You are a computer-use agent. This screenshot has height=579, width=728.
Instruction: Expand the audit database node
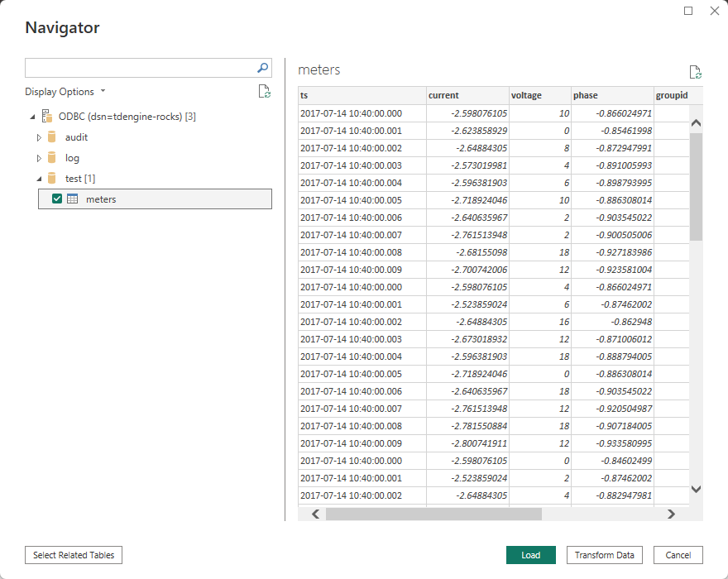pyautogui.click(x=39, y=137)
